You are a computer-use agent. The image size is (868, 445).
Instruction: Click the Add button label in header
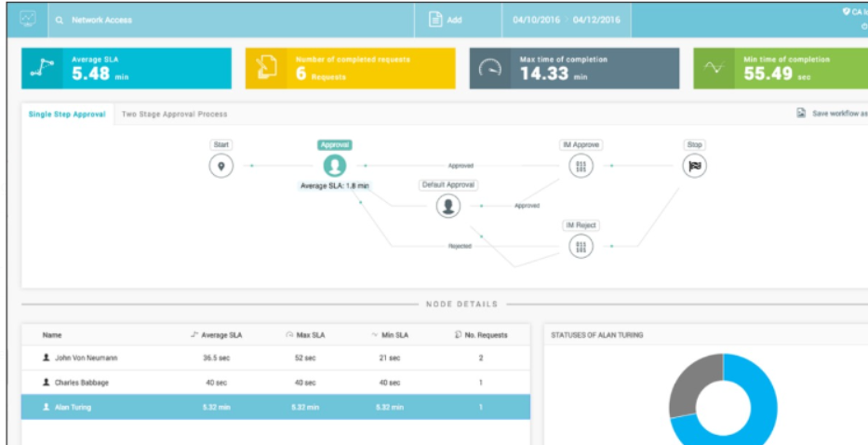pos(454,20)
